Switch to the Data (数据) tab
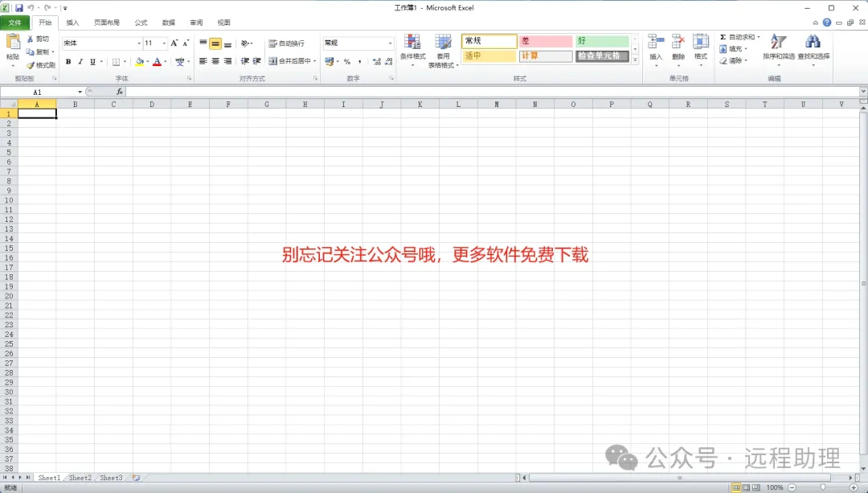This screenshot has width=868, height=493. (169, 23)
